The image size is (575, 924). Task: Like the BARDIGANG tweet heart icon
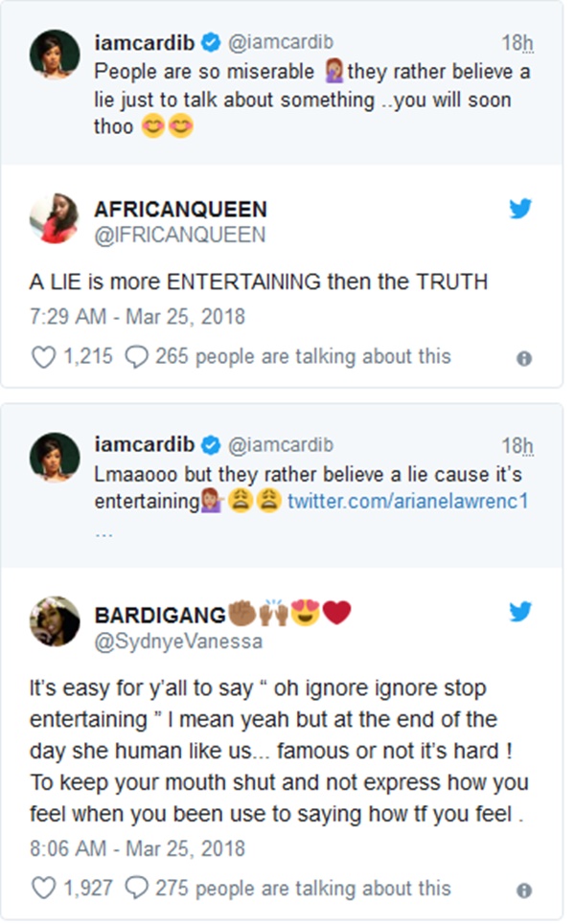pos(44,889)
